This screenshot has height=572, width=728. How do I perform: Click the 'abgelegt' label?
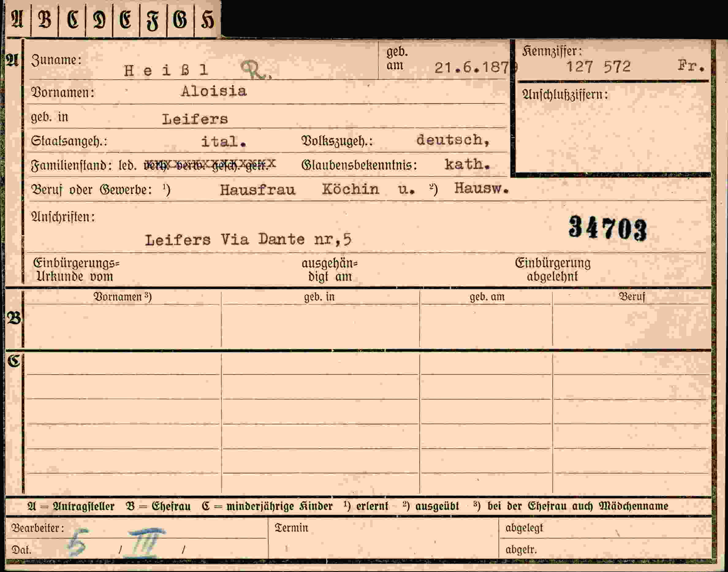click(x=524, y=528)
